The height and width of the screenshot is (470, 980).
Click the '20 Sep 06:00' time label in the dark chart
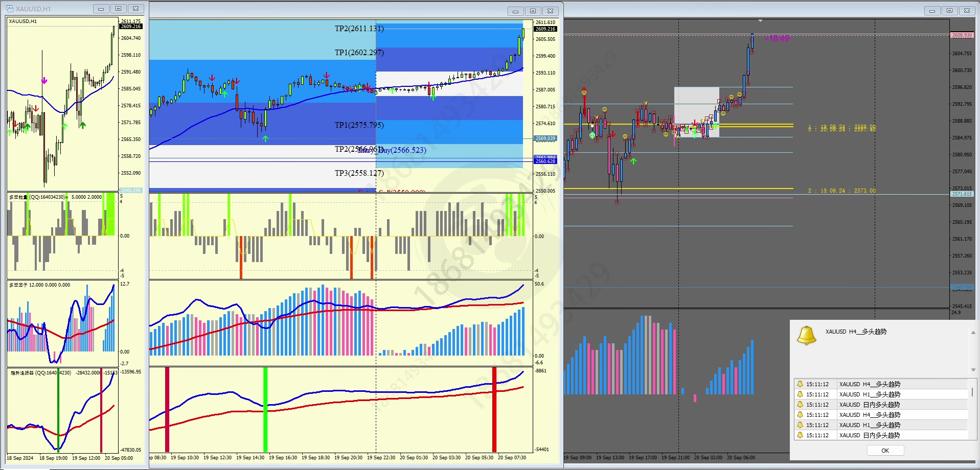coord(741,458)
